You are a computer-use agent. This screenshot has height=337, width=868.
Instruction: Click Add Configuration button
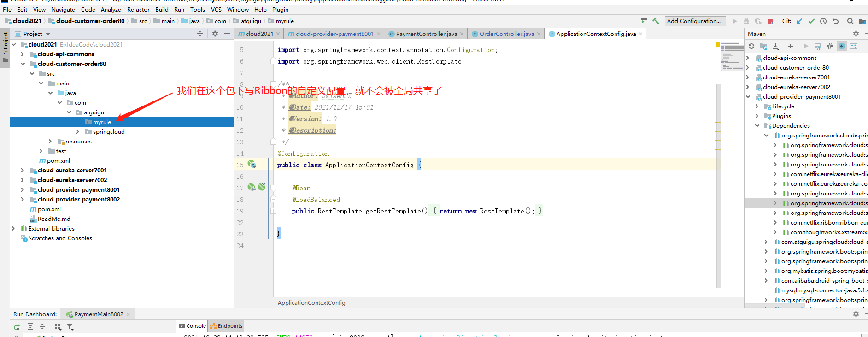tap(695, 21)
